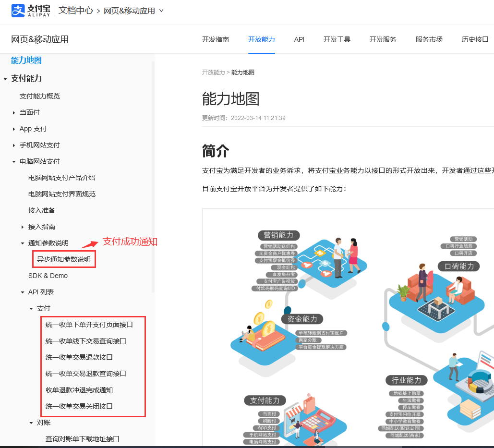Open 统一收单交易退款查询接口

tap(85, 374)
